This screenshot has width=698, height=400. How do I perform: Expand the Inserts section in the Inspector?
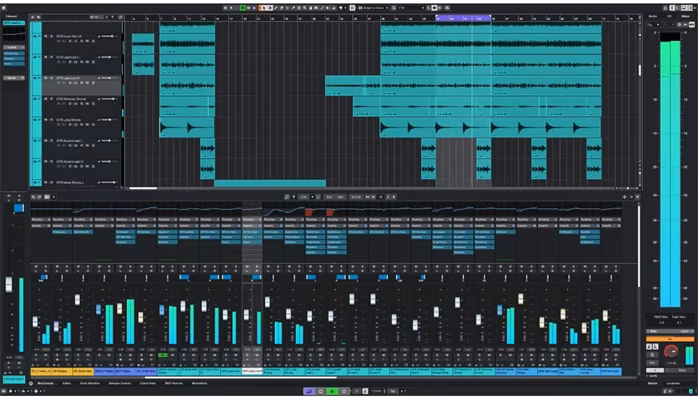tap(14, 47)
